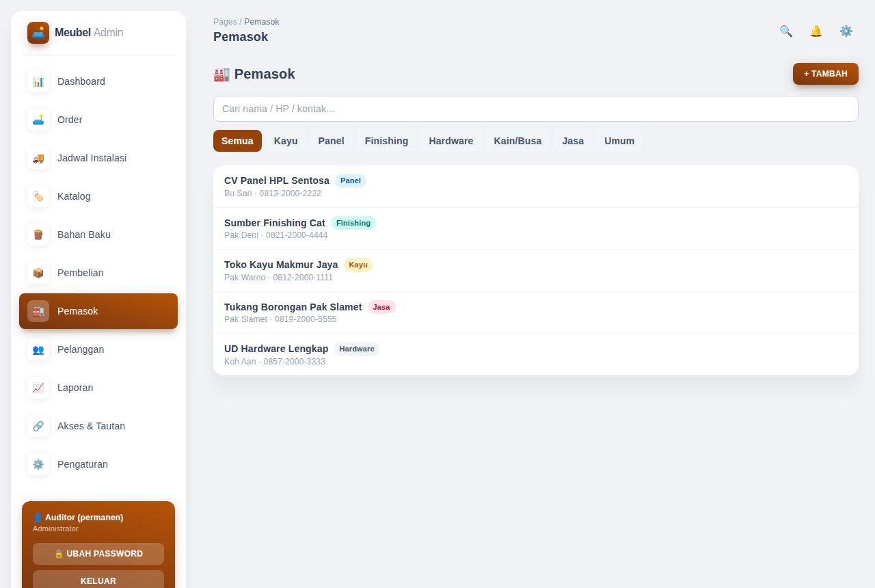Open supplier UD Hardware Lengkap

536,354
